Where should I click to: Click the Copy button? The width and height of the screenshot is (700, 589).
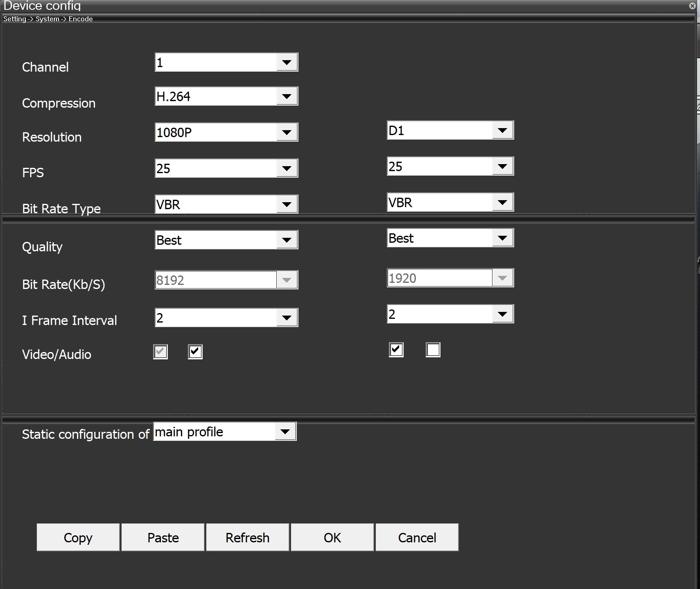tap(78, 537)
